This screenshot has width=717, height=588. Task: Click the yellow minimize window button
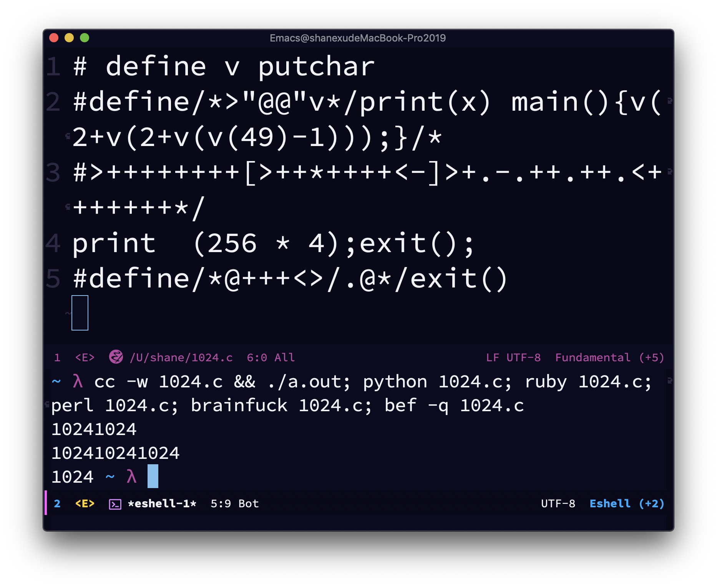69,38
